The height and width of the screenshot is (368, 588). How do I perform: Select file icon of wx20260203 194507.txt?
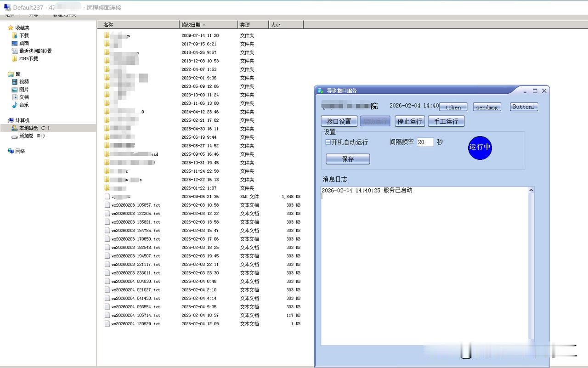click(x=107, y=256)
